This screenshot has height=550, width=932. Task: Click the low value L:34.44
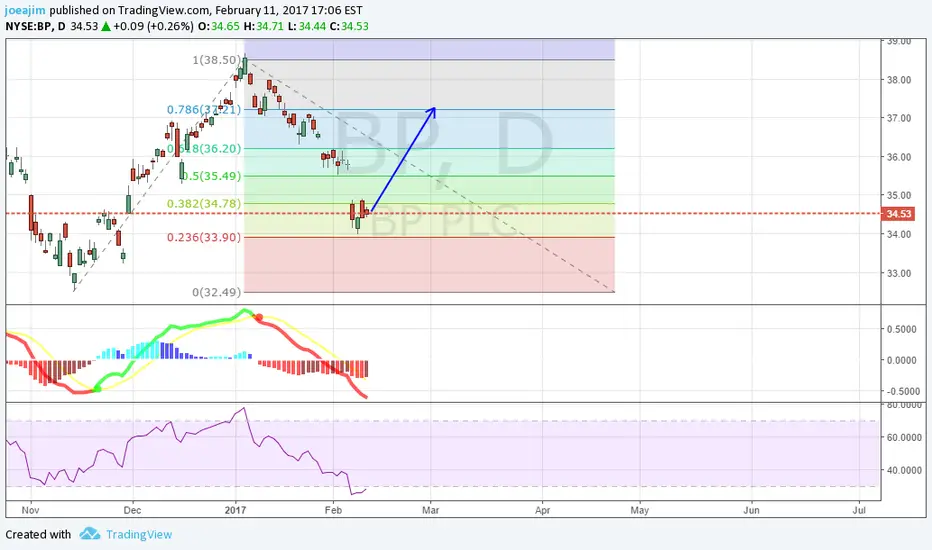tap(307, 26)
